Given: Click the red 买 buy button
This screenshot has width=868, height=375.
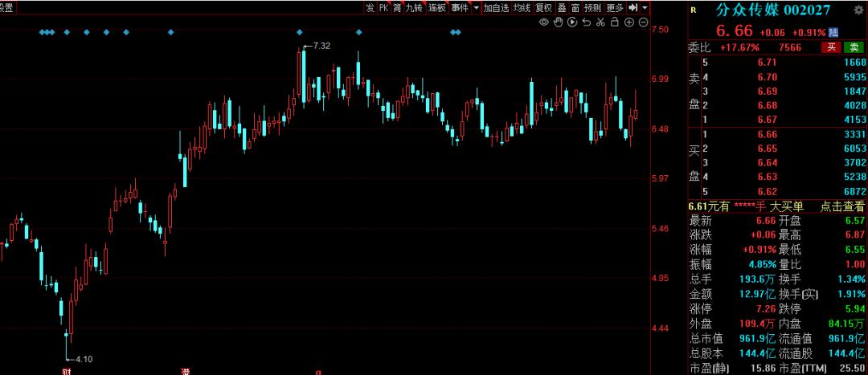Looking at the screenshot, I should 831,47.
